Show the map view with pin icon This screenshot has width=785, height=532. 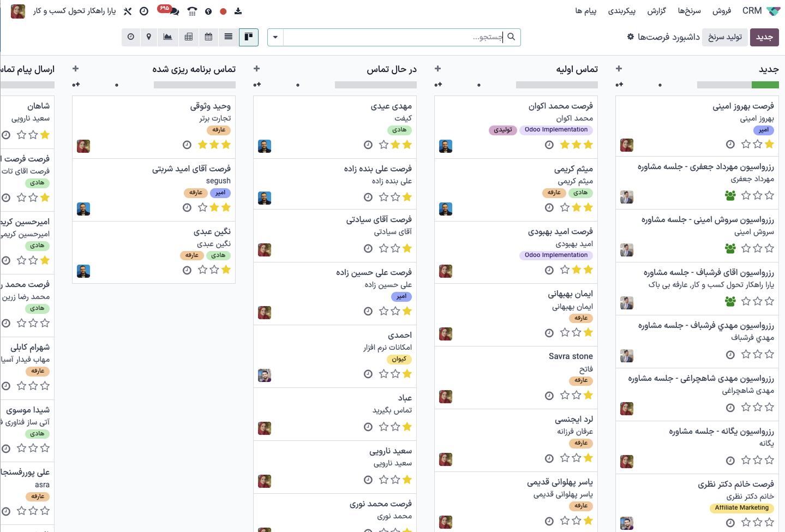tap(149, 37)
